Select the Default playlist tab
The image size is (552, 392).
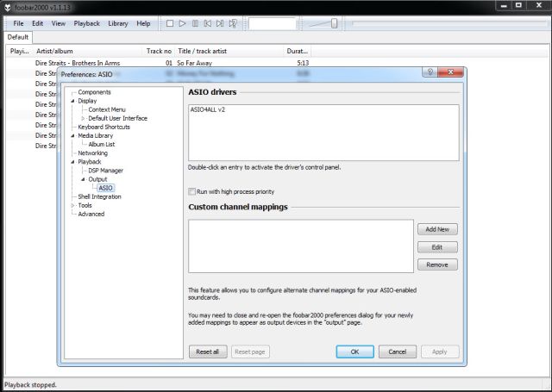[x=17, y=37]
